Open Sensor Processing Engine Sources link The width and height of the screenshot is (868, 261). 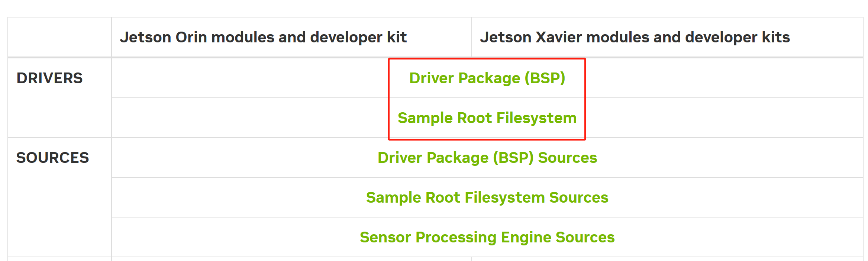point(487,237)
